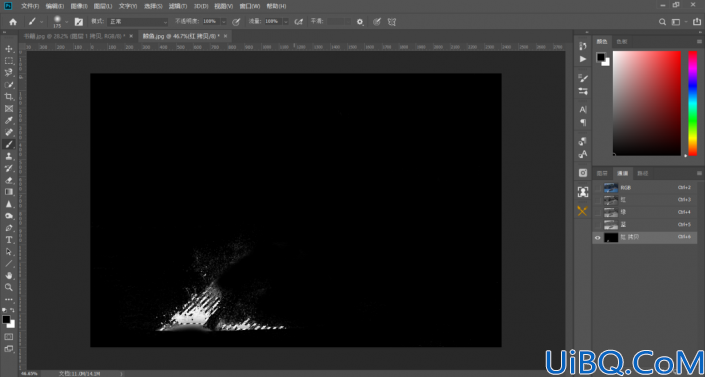Select the Gradient tool
This screenshot has height=377, width=705.
tap(9, 192)
